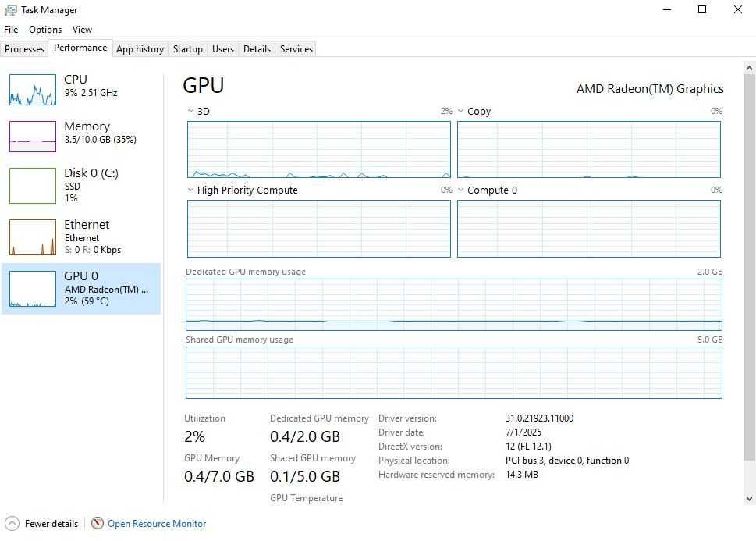Select the Ethernet throughput mini graph
This screenshot has height=541, width=756.
tap(33, 237)
